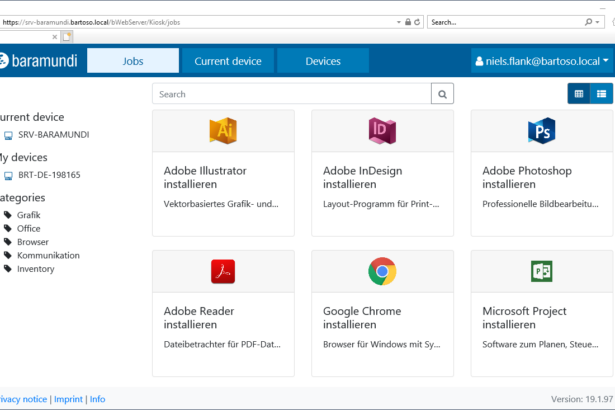The image size is (615, 410).
Task: Open the search provider dropdown arrow
Action: click(597, 22)
